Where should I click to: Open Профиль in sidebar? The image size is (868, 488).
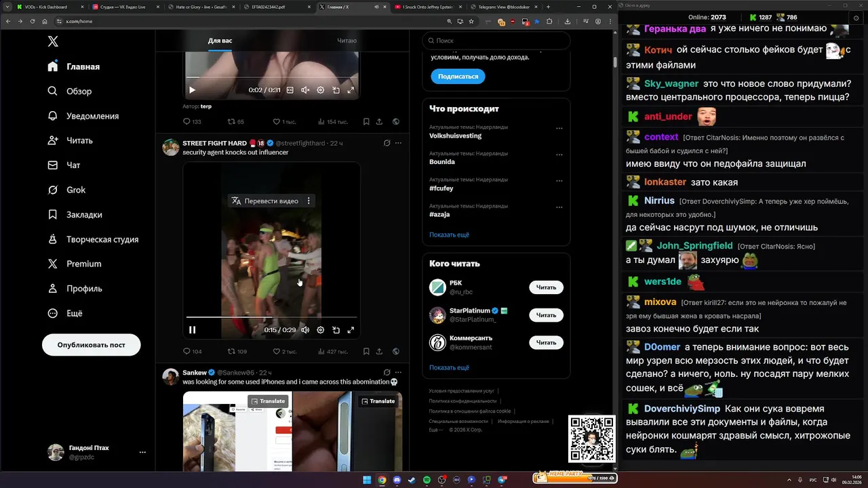pyautogui.click(x=75, y=288)
